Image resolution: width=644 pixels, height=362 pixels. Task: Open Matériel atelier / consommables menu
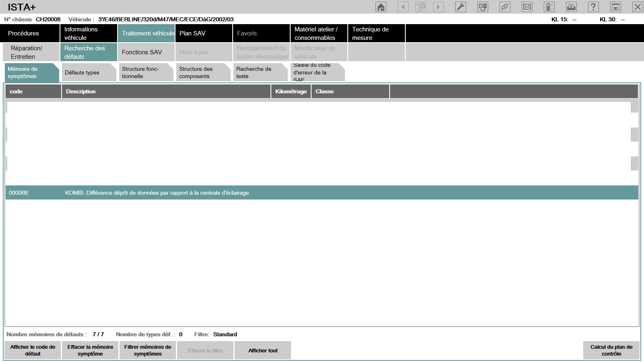click(319, 33)
